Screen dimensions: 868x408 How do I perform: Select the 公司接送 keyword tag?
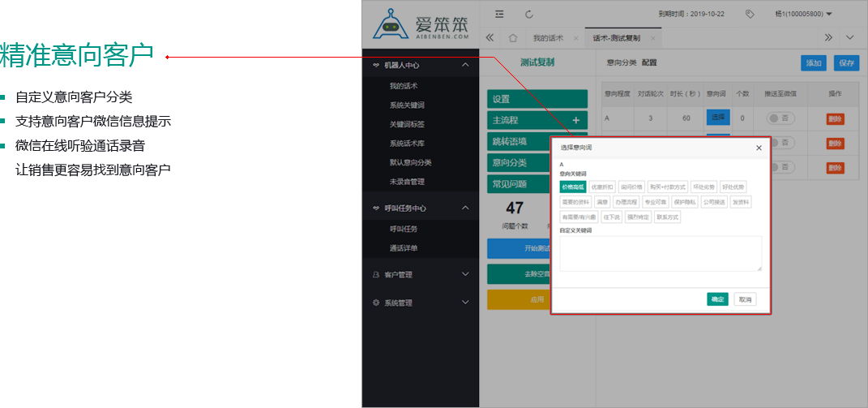click(x=714, y=202)
